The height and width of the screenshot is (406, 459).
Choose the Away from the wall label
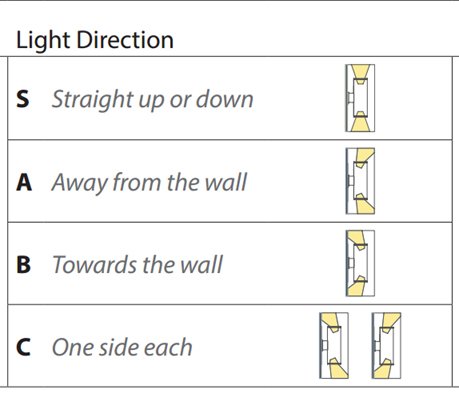149,183
